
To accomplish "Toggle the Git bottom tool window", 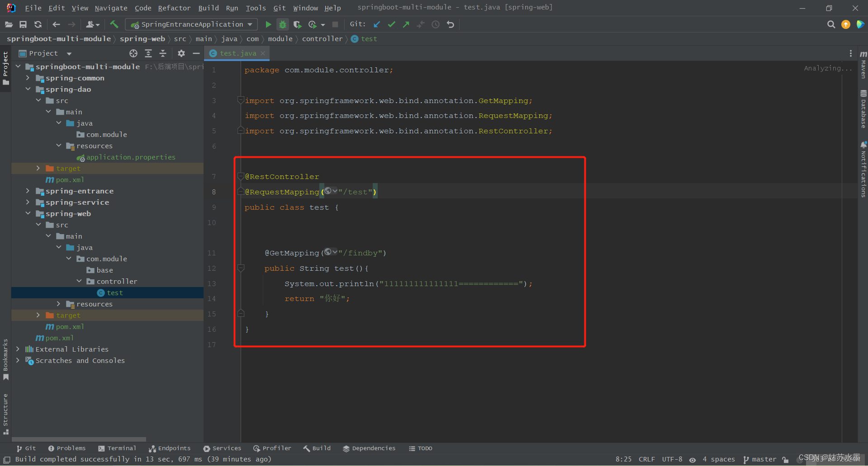I will point(26,448).
